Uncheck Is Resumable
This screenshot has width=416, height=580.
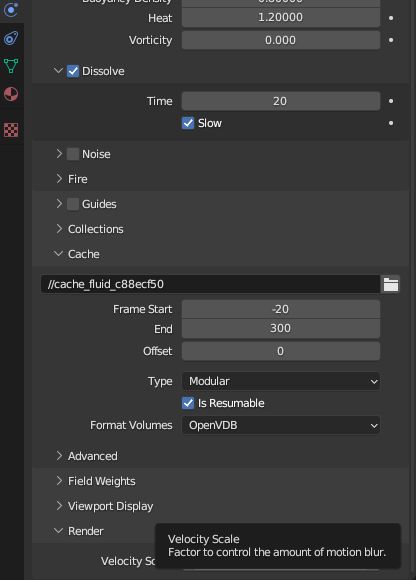coord(188,403)
